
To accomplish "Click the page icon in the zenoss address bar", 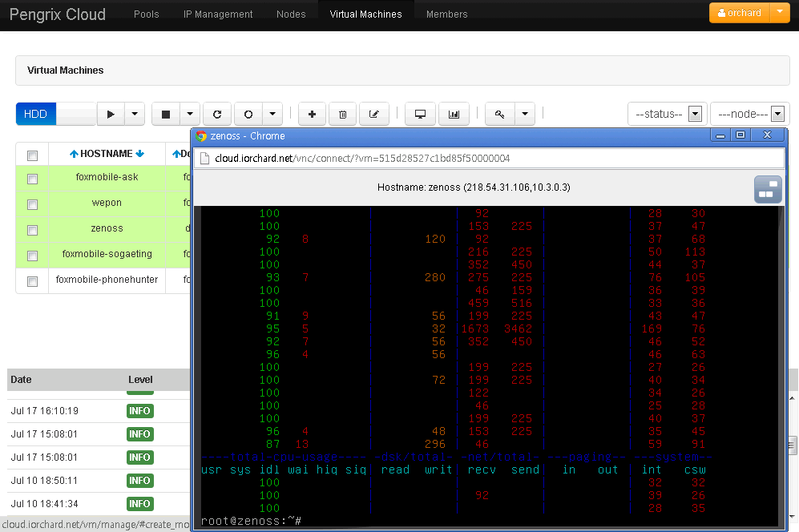I will point(205,159).
